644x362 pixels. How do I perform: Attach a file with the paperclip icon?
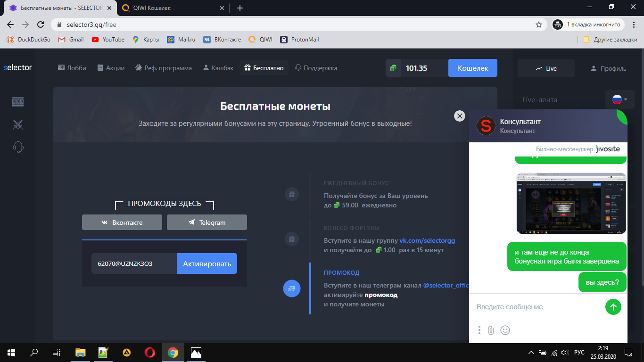(491, 330)
